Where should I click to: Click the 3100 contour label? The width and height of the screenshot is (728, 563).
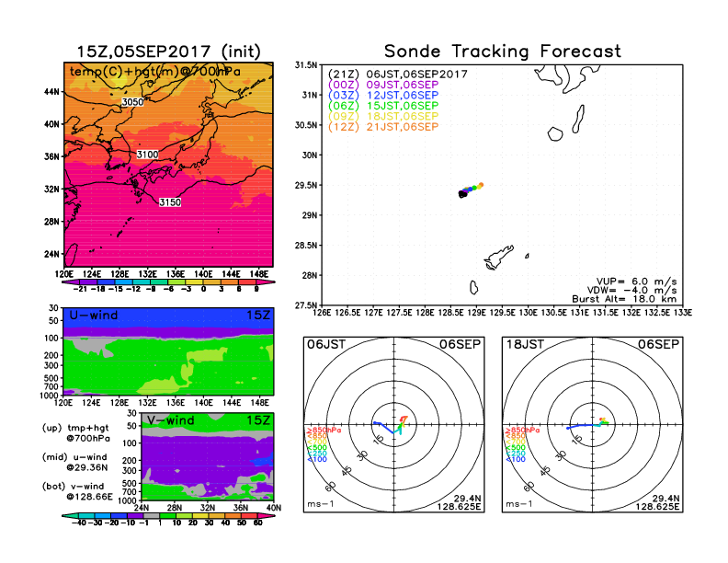pos(148,155)
